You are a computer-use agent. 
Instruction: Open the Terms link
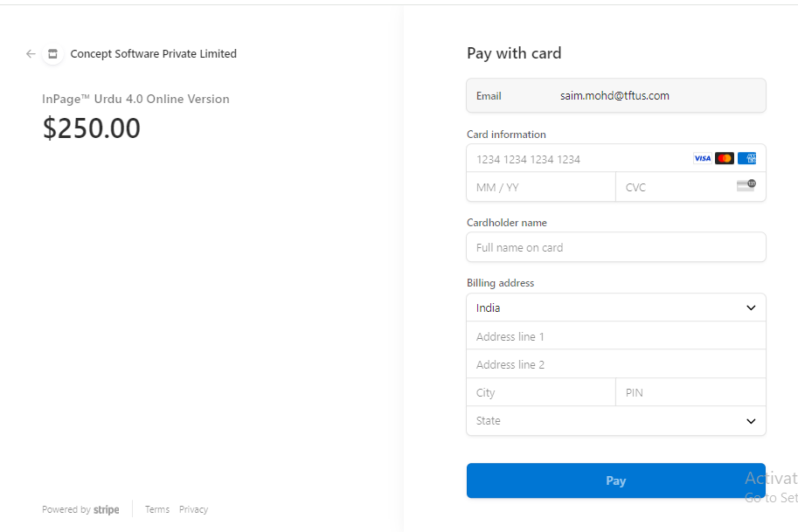click(x=157, y=509)
